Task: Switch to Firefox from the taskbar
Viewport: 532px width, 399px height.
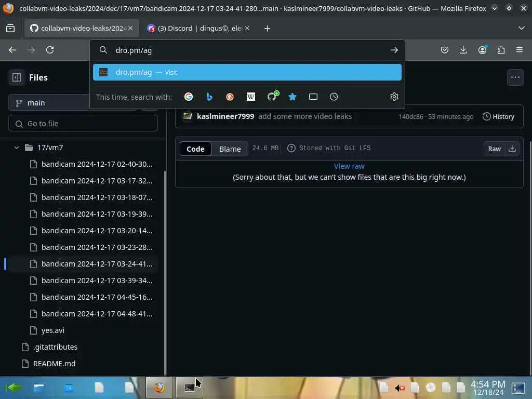Action: point(159,388)
